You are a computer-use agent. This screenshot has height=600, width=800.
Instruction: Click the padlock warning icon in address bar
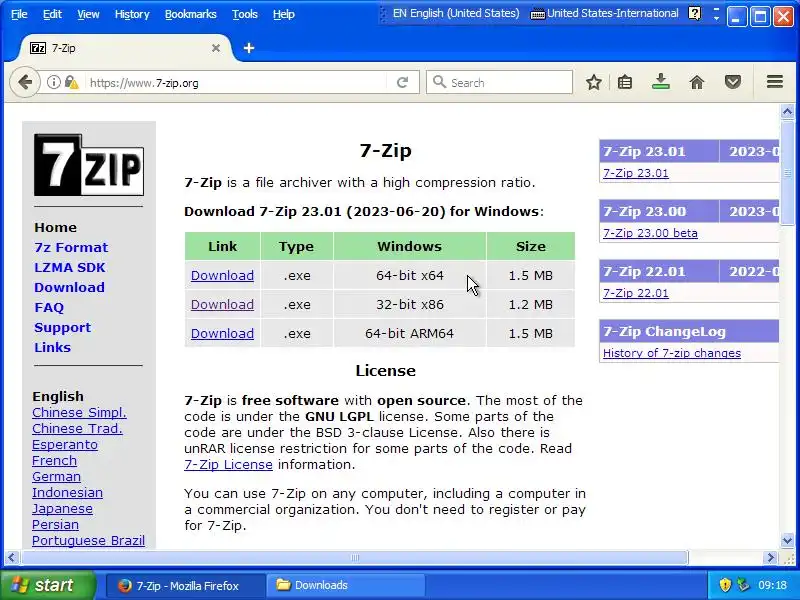pyautogui.click(x=71, y=82)
